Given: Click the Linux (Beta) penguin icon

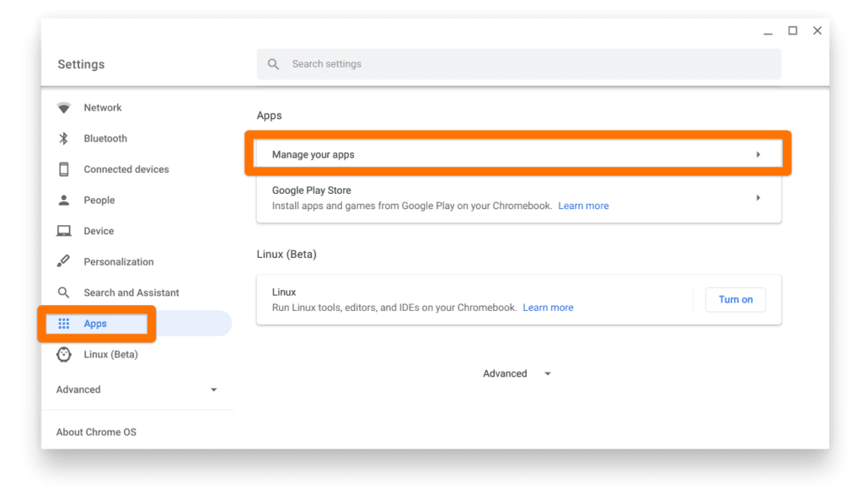Looking at the screenshot, I should [x=64, y=354].
